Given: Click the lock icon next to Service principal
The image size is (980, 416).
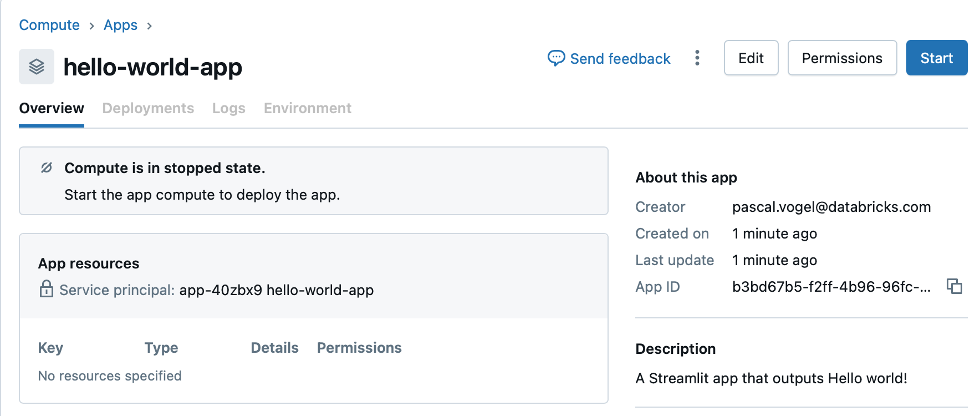Looking at the screenshot, I should coord(47,289).
